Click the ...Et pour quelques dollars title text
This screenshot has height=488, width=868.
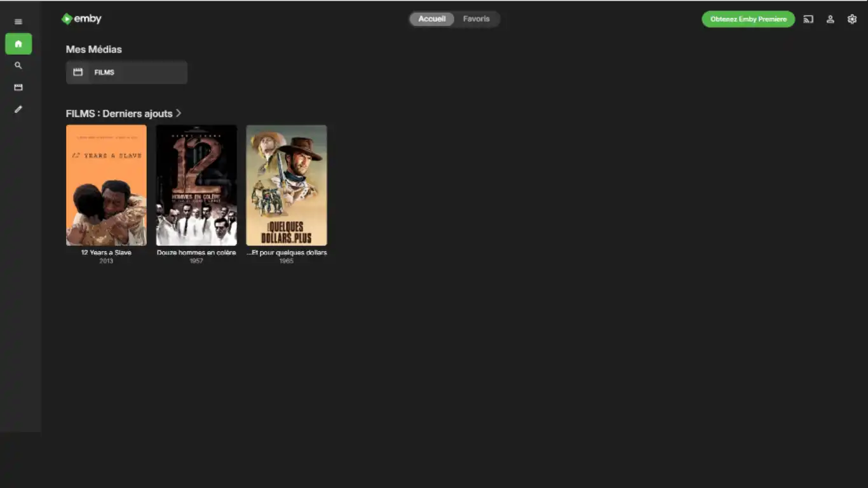[287, 252]
